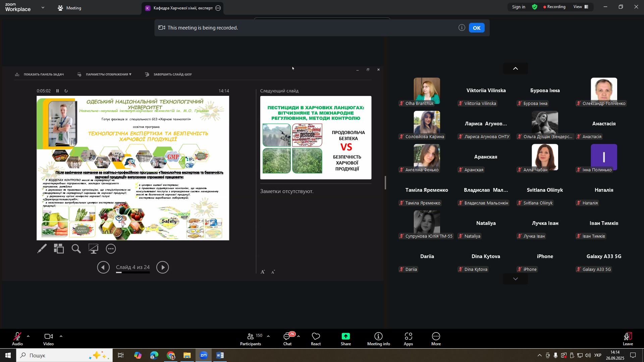
Task: Open the View layout menu
Action: [581, 7]
